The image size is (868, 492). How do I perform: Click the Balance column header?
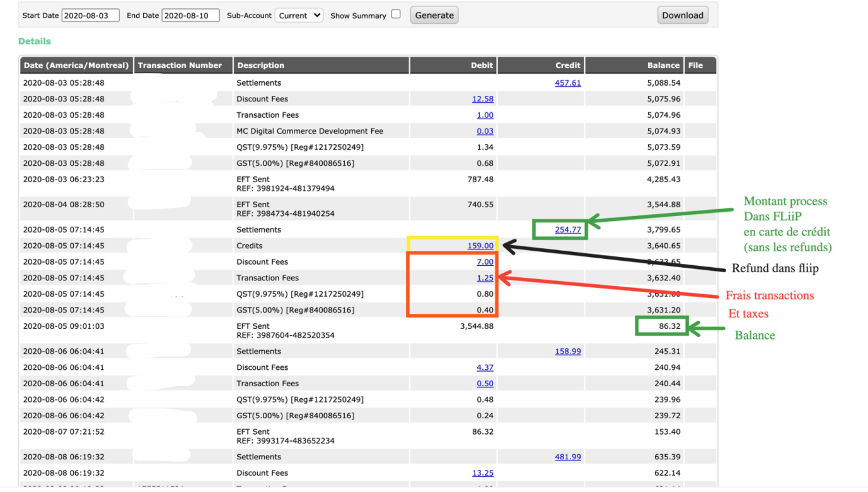[x=663, y=66]
